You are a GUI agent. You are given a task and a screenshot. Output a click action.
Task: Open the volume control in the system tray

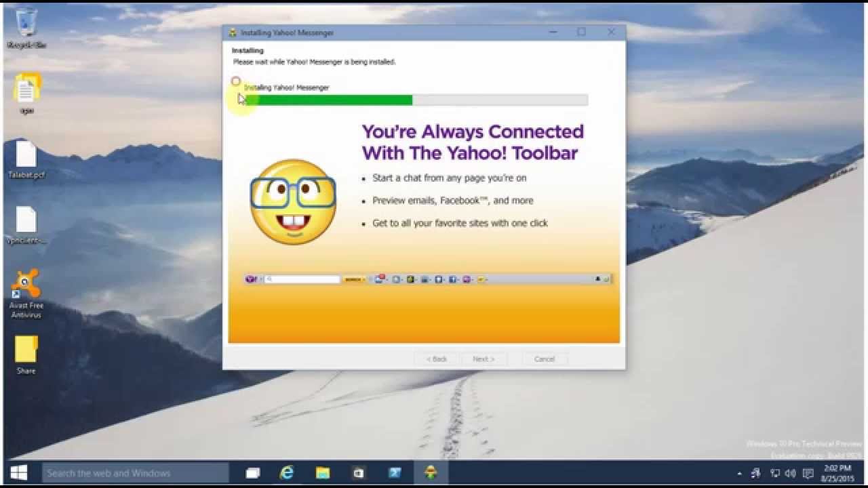click(790, 473)
